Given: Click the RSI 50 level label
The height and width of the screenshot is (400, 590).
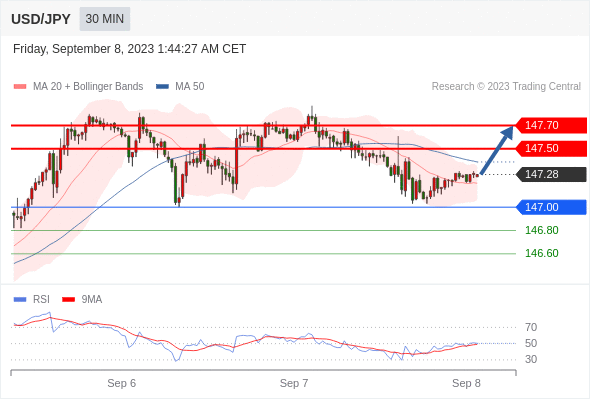Looking at the screenshot, I should (x=531, y=344).
